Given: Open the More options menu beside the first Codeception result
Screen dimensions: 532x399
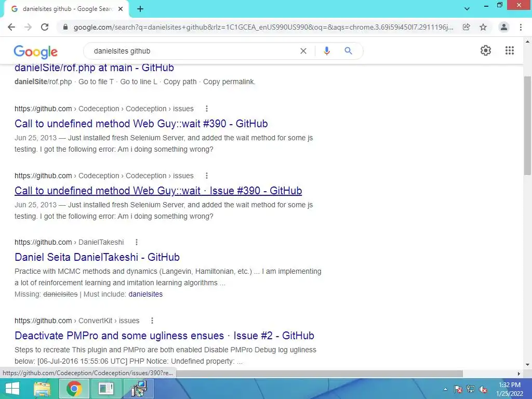Looking at the screenshot, I should tap(207, 109).
